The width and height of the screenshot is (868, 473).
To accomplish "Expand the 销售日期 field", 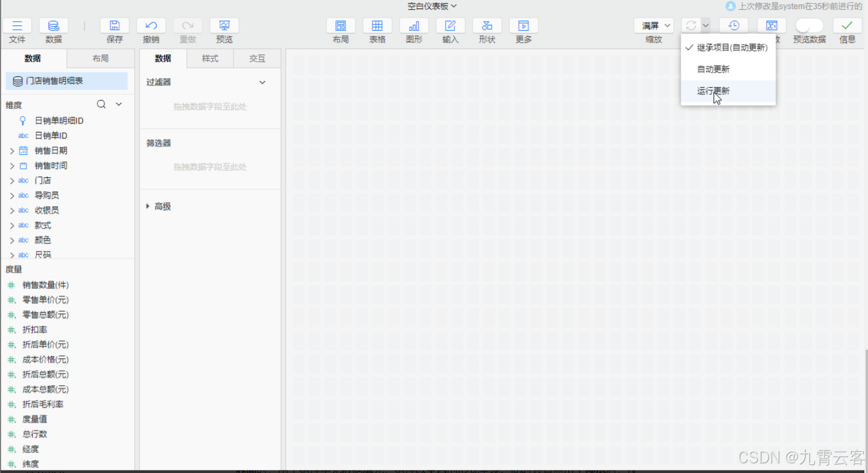I will (11, 151).
